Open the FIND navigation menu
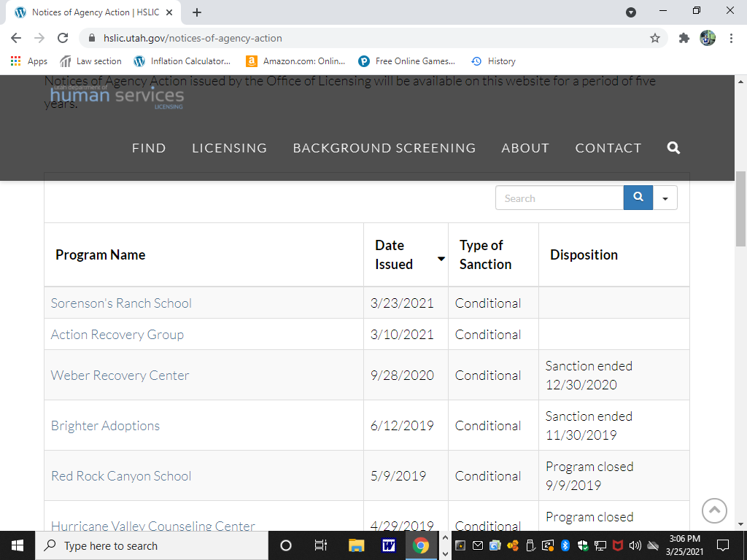This screenshot has width=747, height=560. coord(149,148)
